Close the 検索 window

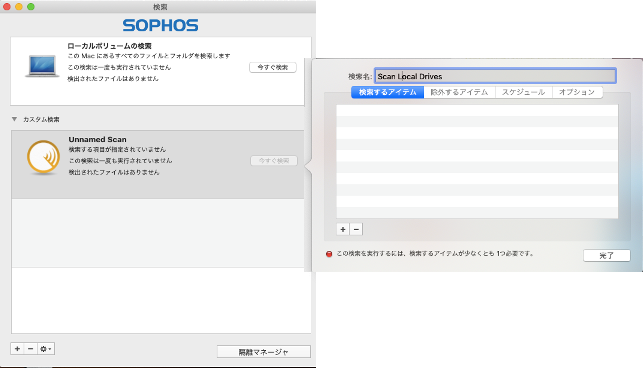(x=7, y=7)
